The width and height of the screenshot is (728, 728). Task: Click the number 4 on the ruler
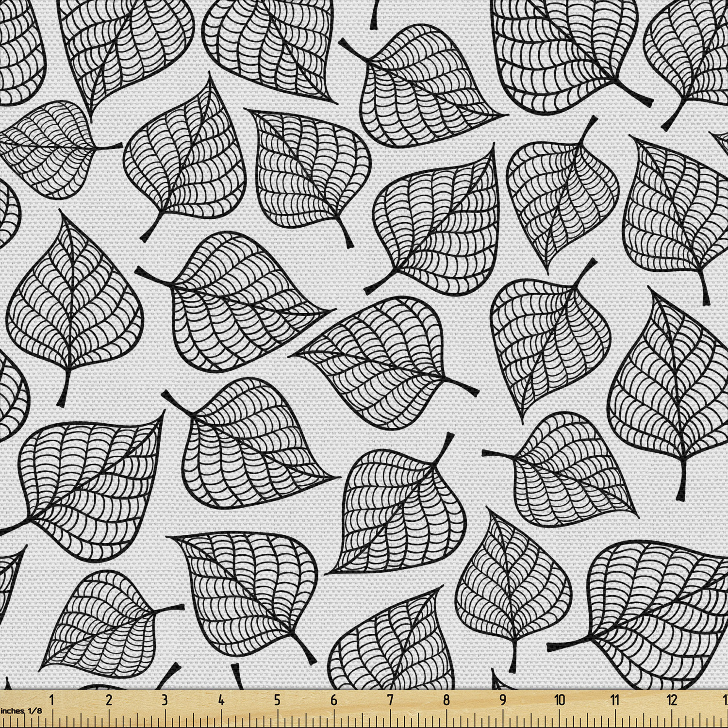(221, 700)
